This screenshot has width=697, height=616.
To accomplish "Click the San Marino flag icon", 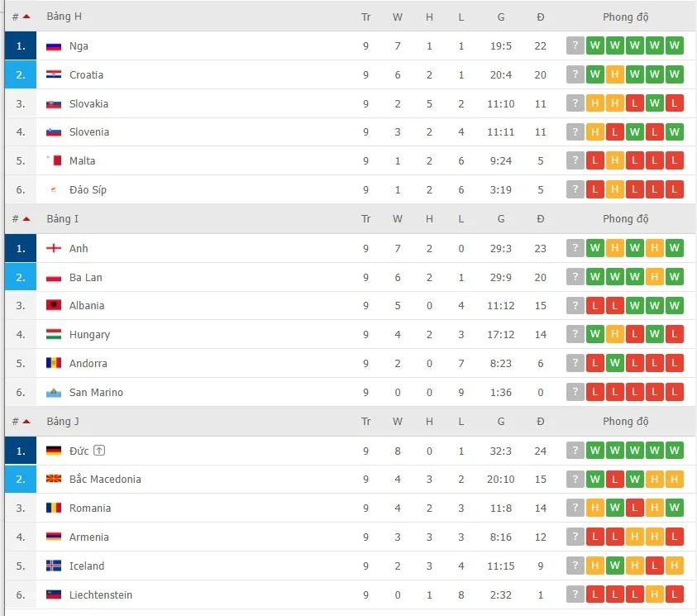I will point(53,392).
